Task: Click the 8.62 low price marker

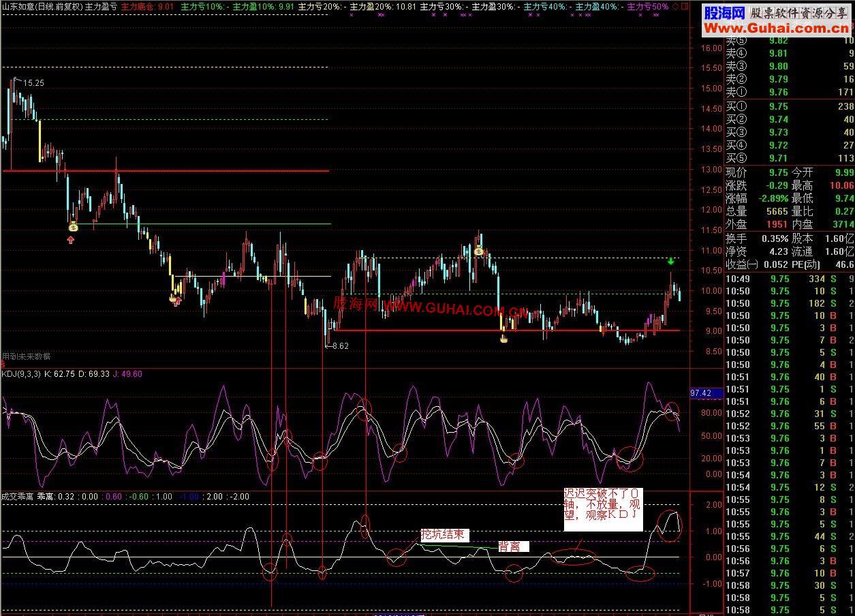Action: (340, 346)
